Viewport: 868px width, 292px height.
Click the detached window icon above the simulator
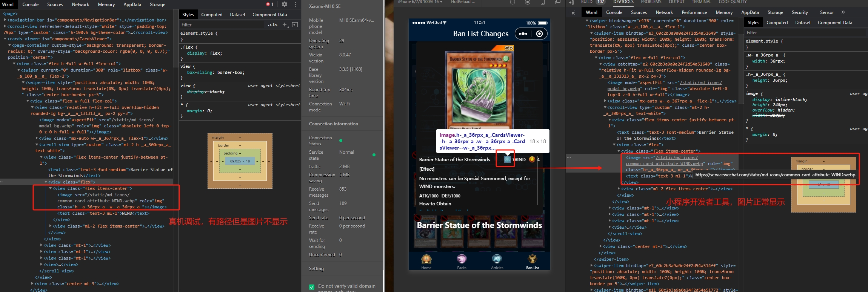558,2
